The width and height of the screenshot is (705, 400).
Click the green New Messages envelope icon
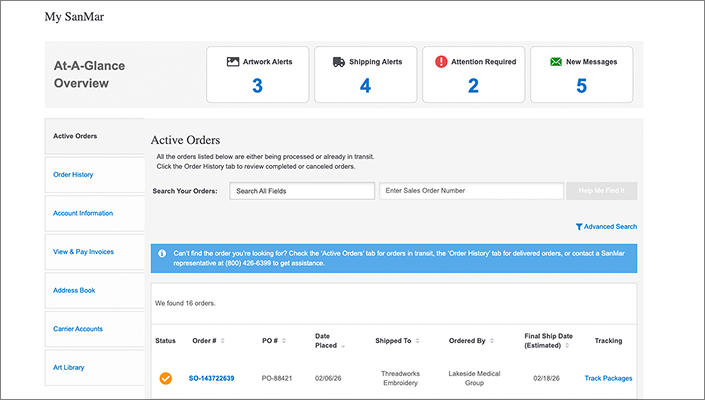tap(556, 62)
